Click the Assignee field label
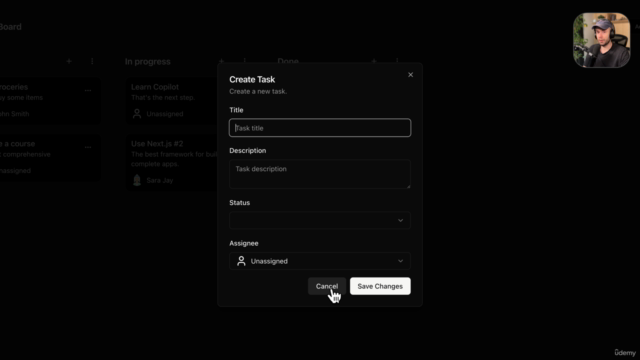This screenshot has width=640, height=360. click(244, 243)
